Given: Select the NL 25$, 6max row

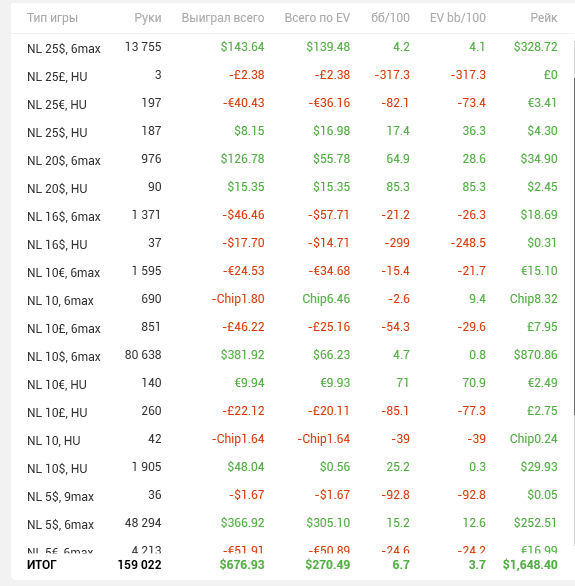Looking at the screenshot, I should click(292, 47).
